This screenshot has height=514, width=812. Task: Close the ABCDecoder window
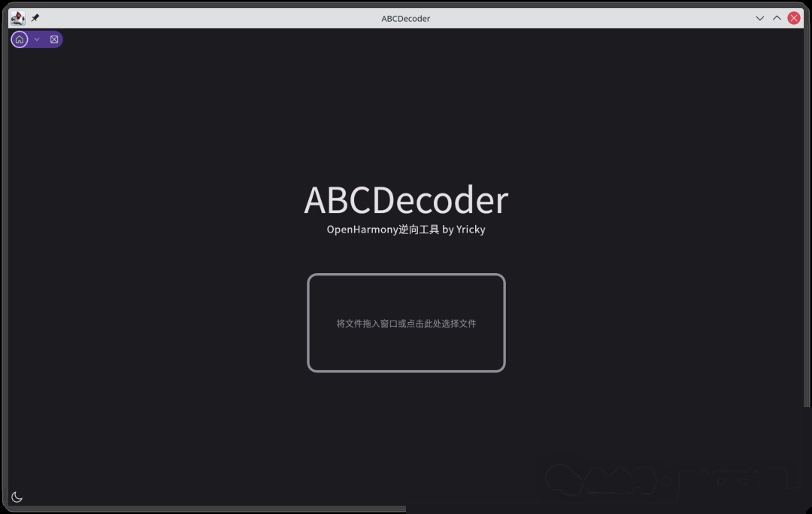pos(794,18)
